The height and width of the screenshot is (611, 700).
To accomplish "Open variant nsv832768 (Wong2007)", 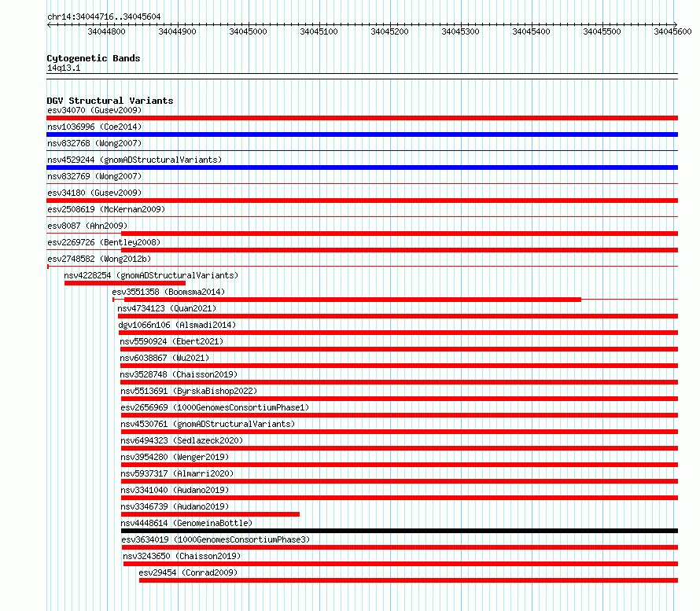I will point(94,143).
